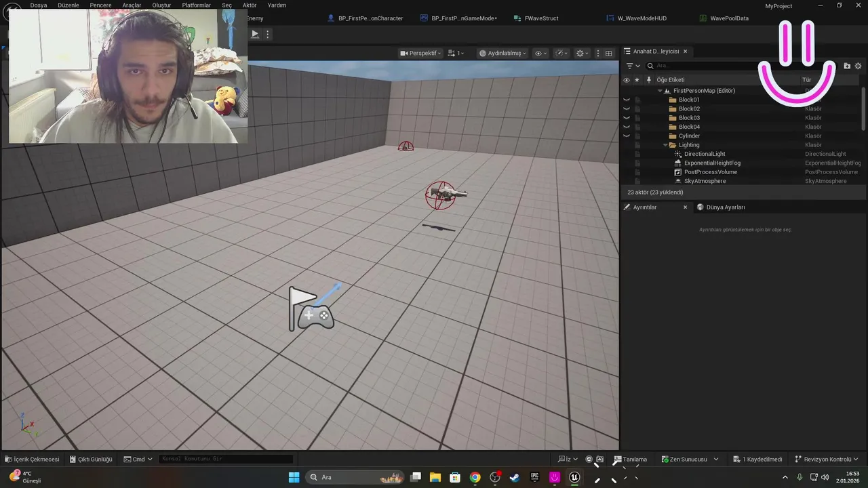868x488 pixels.
Task: Open the viewport performance scalability dropdown
Action: tap(561, 53)
